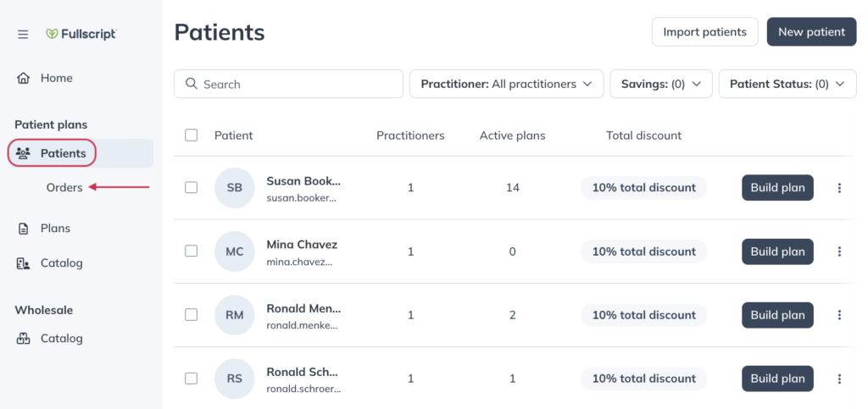Open the three-dot menu for Susan Booker

(839, 188)
